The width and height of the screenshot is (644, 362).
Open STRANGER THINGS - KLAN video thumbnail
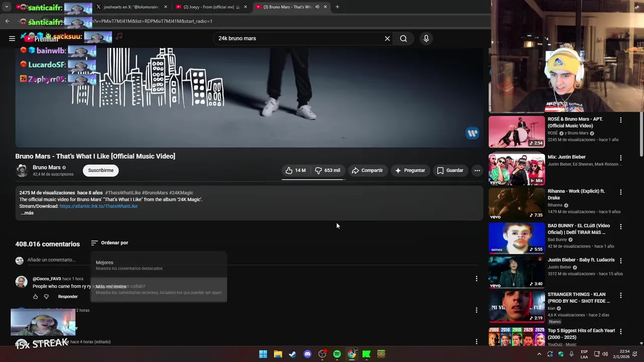click(517, 306)
